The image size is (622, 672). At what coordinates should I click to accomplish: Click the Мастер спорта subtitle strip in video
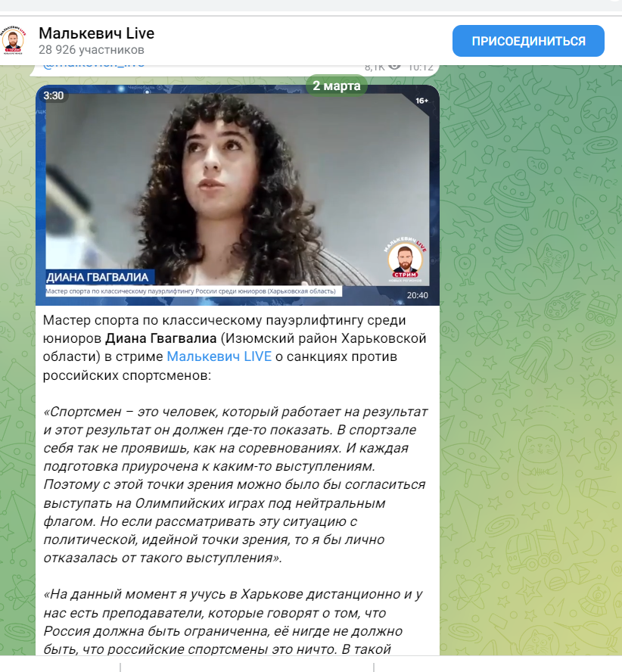pos(191,291)
